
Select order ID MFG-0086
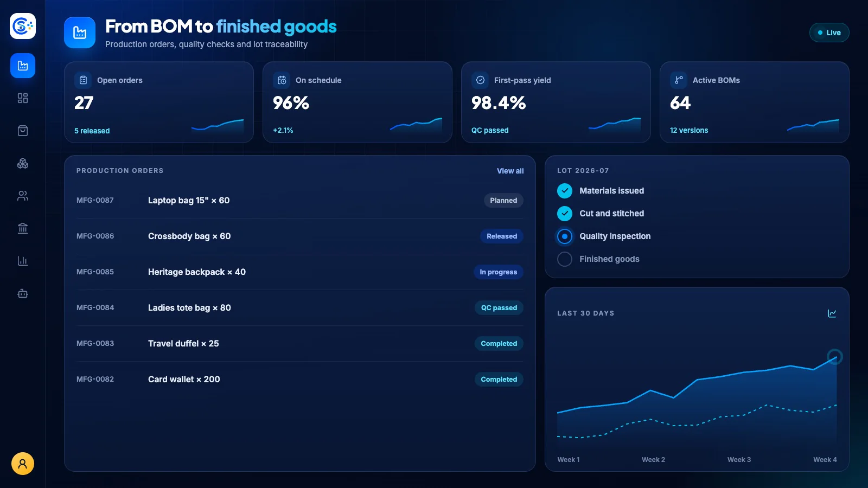95,236
